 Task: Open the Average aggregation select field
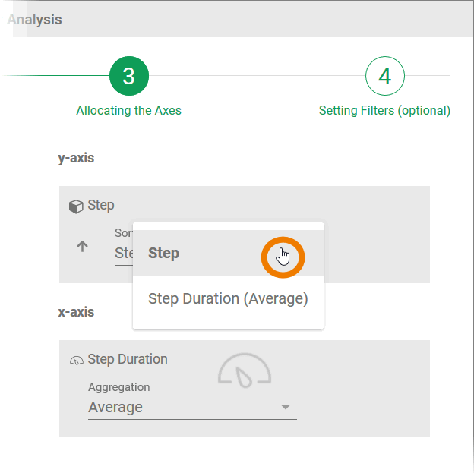point(182,408)
